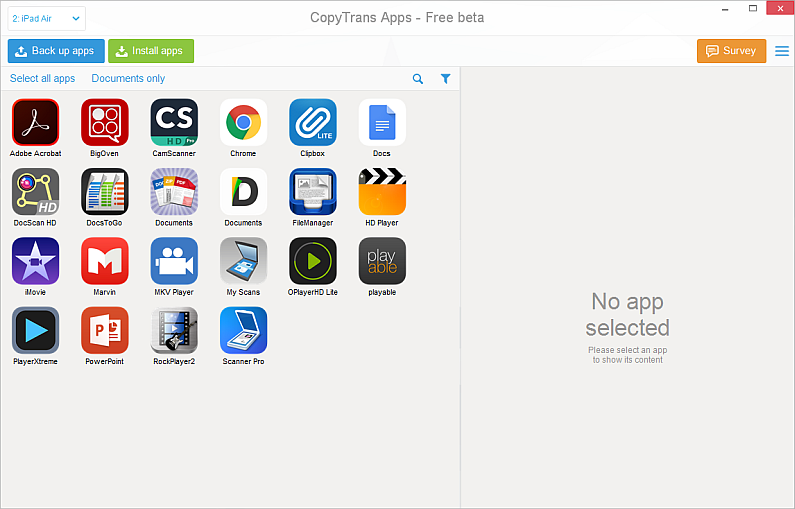795x509 pixels.
Task: Open the Survey button
Action: click(x=731, y=51)
